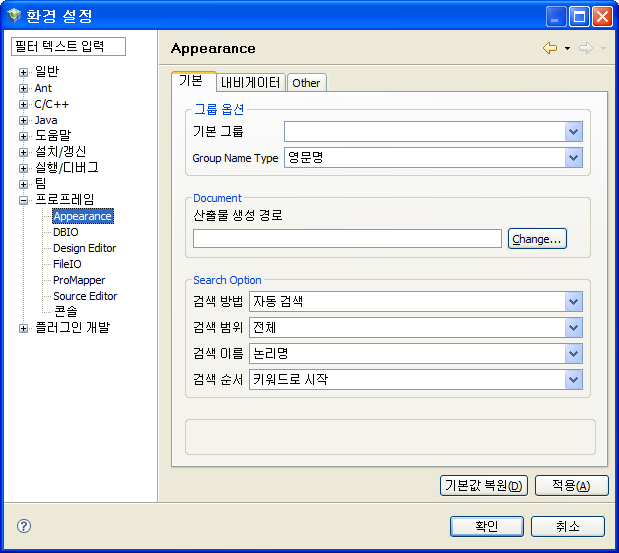Expand the C/C++ tree node
Image resolution: width=619 pixels, height=553 pixels.
(23, 104)
